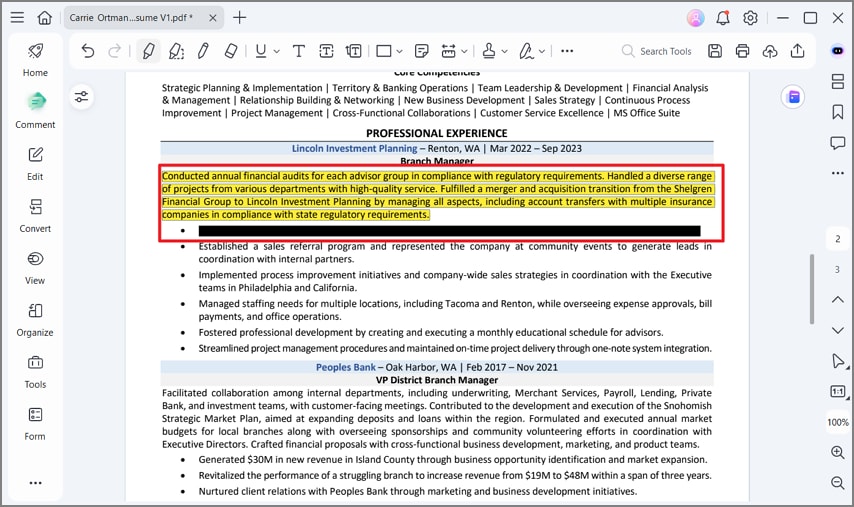Open a new tab with plus button
This screenshot has width=854, height=507.
[240, 17]
